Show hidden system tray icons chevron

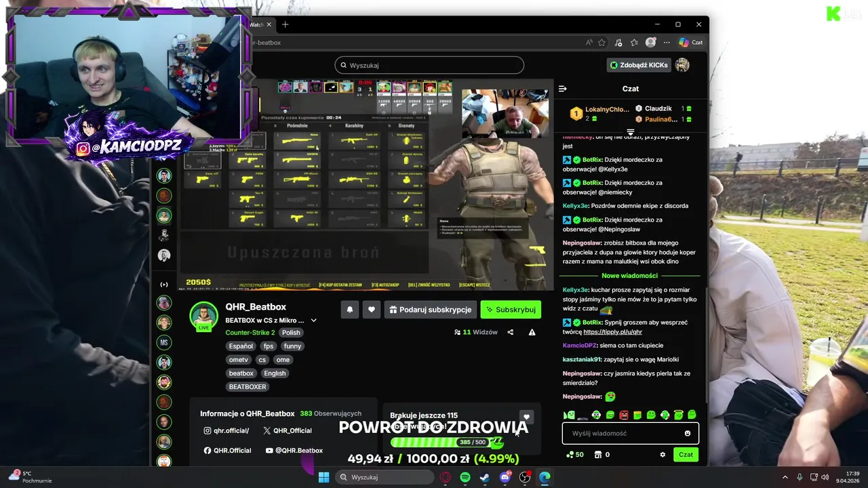pyautogui.click(x=785, y=477)
